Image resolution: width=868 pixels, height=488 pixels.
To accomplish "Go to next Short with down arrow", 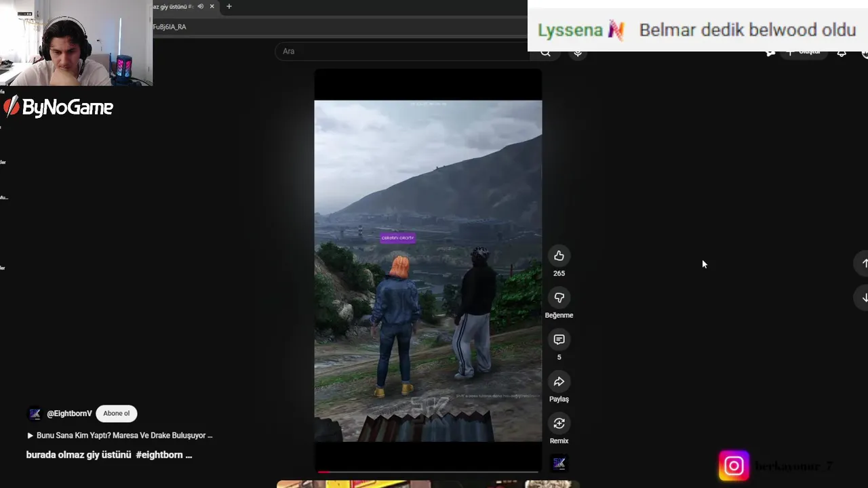I will tap(865, 298).
